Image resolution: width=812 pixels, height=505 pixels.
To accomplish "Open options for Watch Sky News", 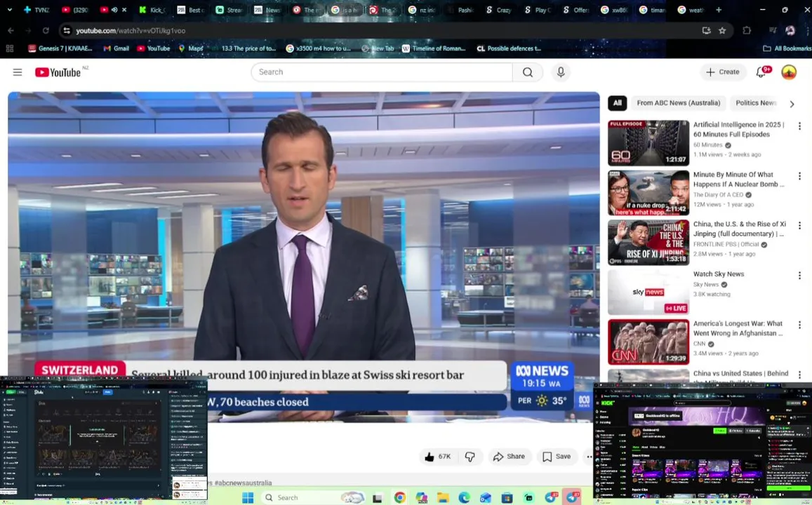I will click(x=799, y=275).
